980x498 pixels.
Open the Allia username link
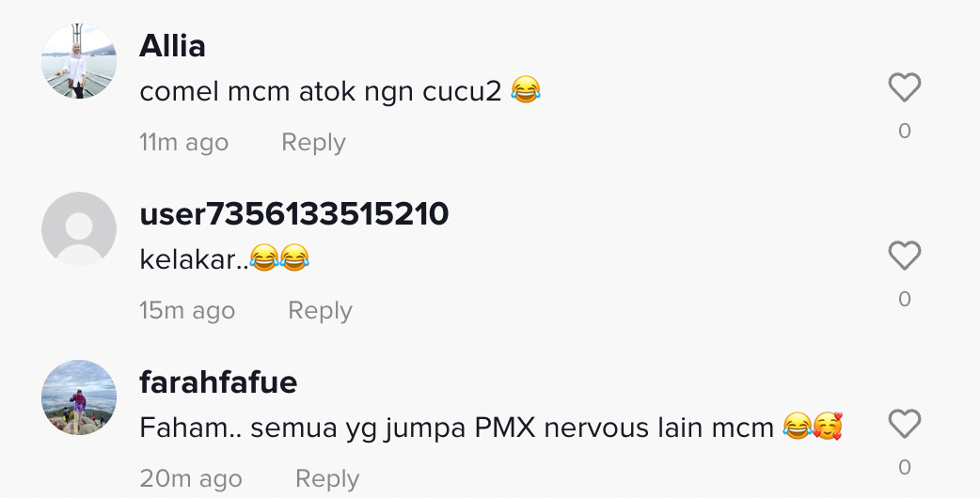[x=172, y=46]
